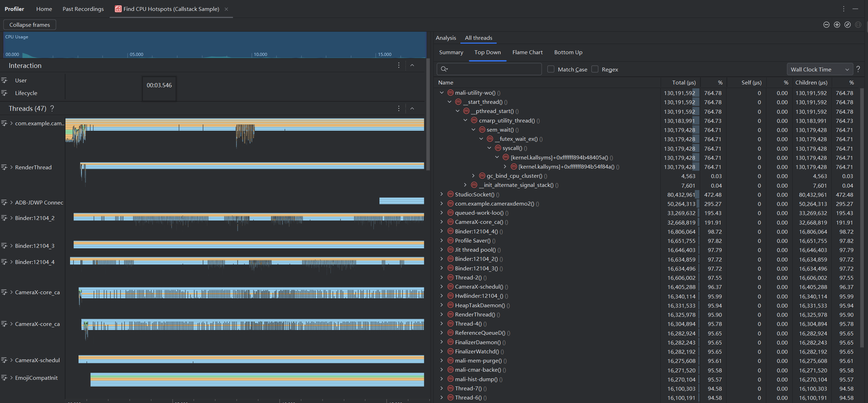The image size is (868, 403).
Task: Enable the Match Case checkbox
Action: point(551,69)
